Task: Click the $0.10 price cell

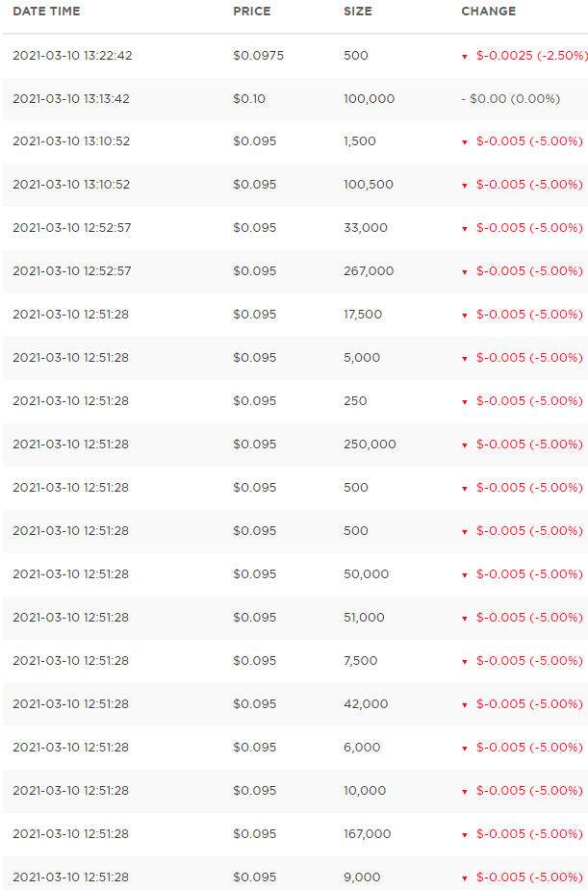Action: coord(249,99)
